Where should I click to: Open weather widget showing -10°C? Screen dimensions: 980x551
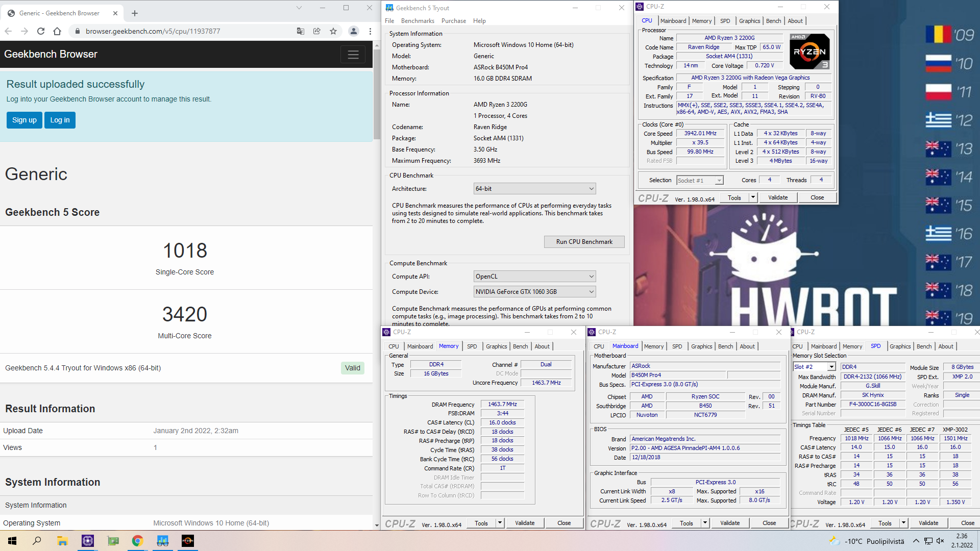coord(866,541)
